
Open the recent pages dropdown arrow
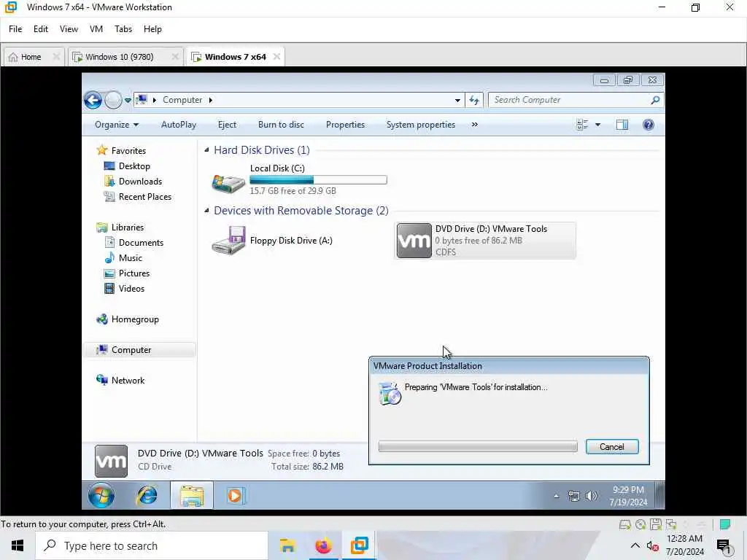coord(128,101)
